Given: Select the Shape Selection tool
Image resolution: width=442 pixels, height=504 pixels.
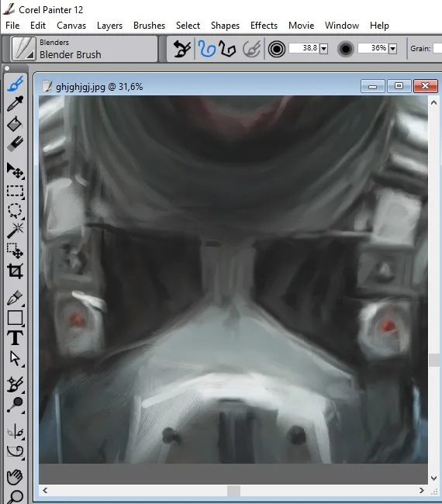Looking at the screenshot, I should (15, 358).
